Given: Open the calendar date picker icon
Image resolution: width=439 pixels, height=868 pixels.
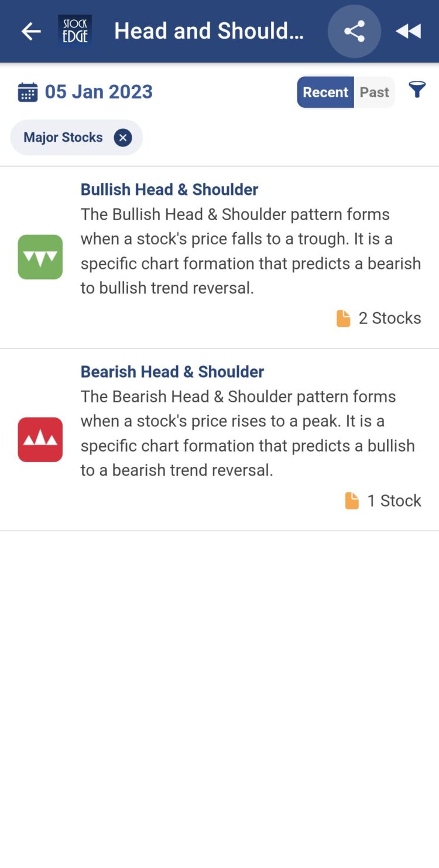Looking at the screenshot, I should click(x=28, y=93).
